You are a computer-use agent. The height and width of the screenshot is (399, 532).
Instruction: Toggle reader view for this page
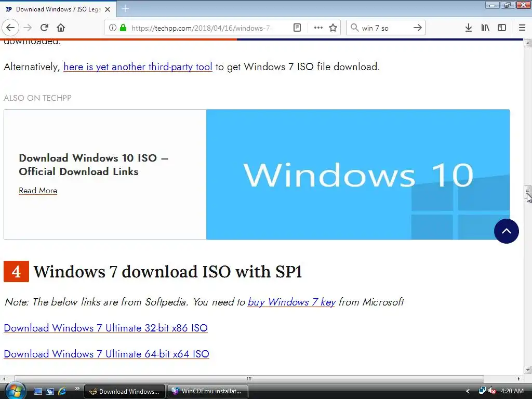coord(297,28)
